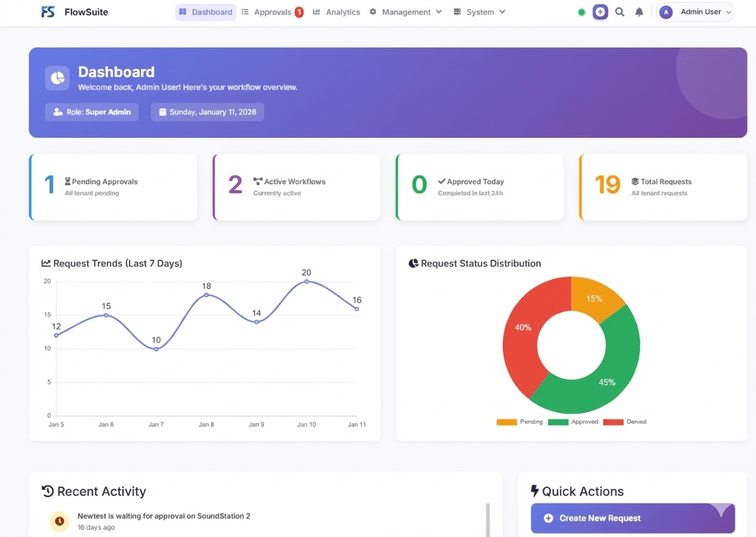Expand the Admin User account menu

(695, 11)
